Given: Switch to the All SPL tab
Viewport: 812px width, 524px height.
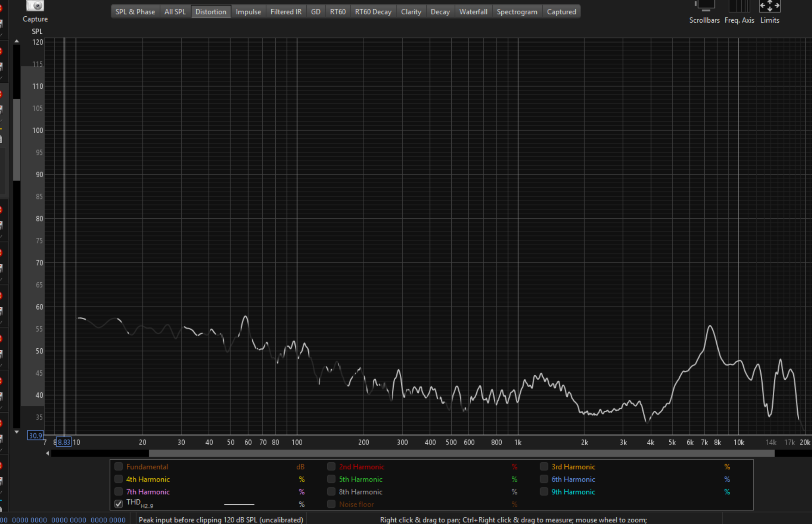Looking at the screenshot, I should pos(175,12).
